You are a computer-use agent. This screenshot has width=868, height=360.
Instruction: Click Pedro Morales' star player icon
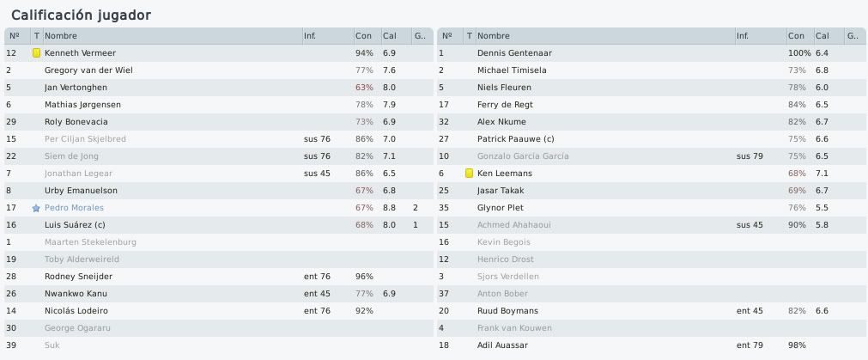(37, 208)
